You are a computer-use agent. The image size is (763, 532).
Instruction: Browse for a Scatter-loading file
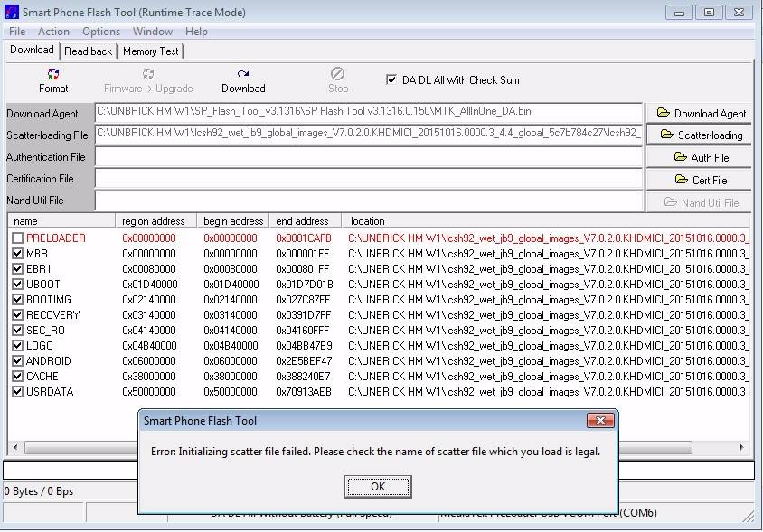[701, 135]
